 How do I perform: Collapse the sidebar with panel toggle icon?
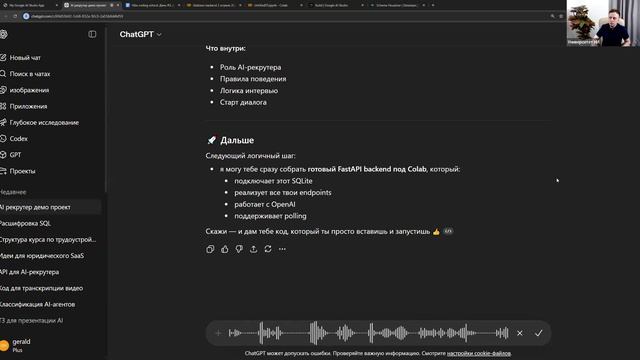(92, 34)
